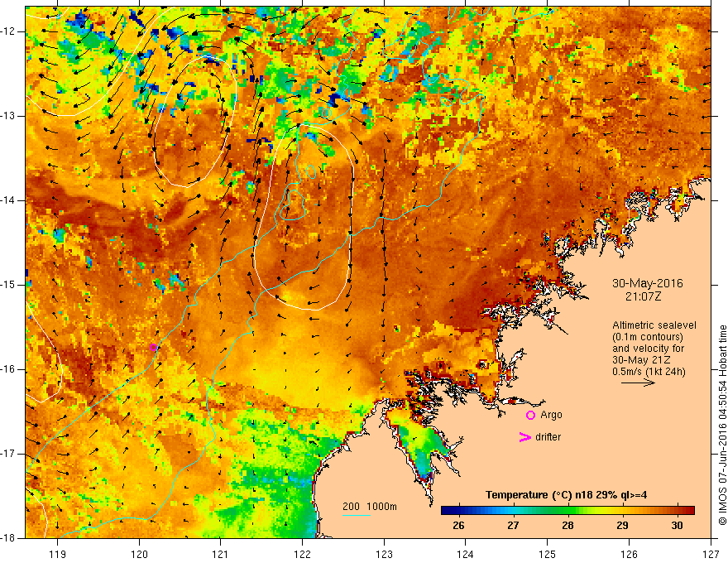This screenshot has width=728, height=563.
Task: Click latitude axis label -12
Action: click(8, 31)
